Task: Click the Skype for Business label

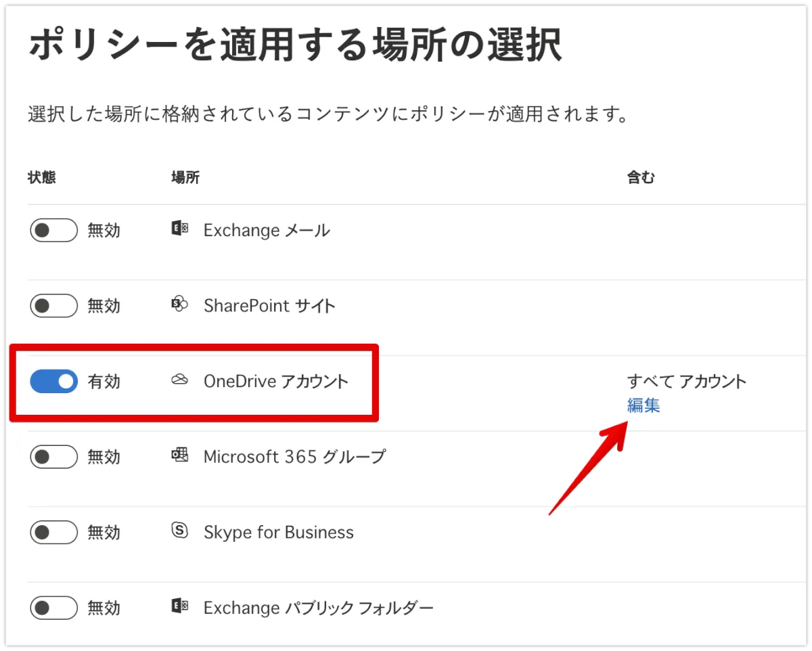Action: point(279,533)
